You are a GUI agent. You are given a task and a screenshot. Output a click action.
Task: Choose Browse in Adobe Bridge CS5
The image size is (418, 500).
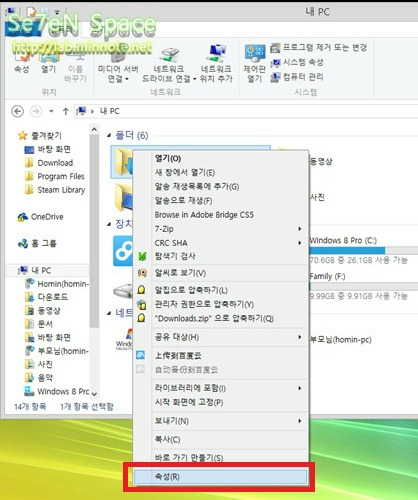pyautogui.click(x=220, y=215)
